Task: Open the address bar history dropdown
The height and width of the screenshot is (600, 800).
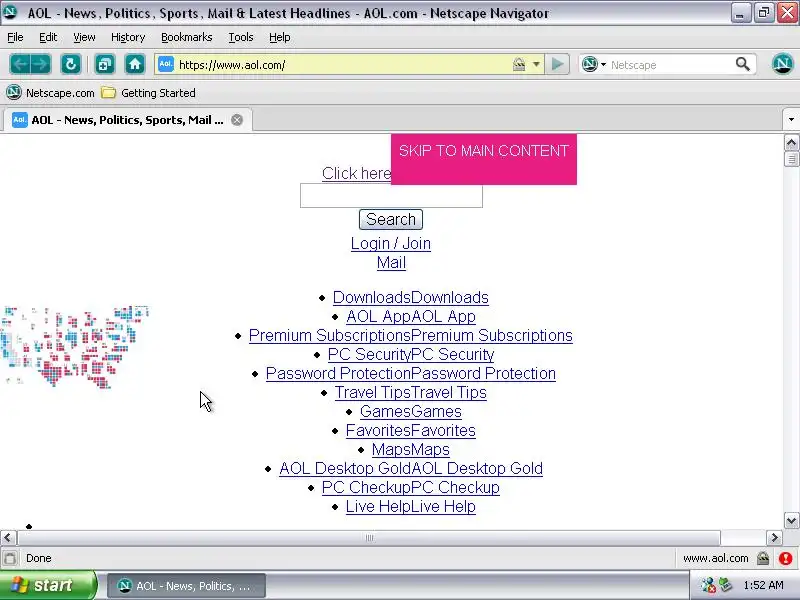Action: [x=536, y=64]
